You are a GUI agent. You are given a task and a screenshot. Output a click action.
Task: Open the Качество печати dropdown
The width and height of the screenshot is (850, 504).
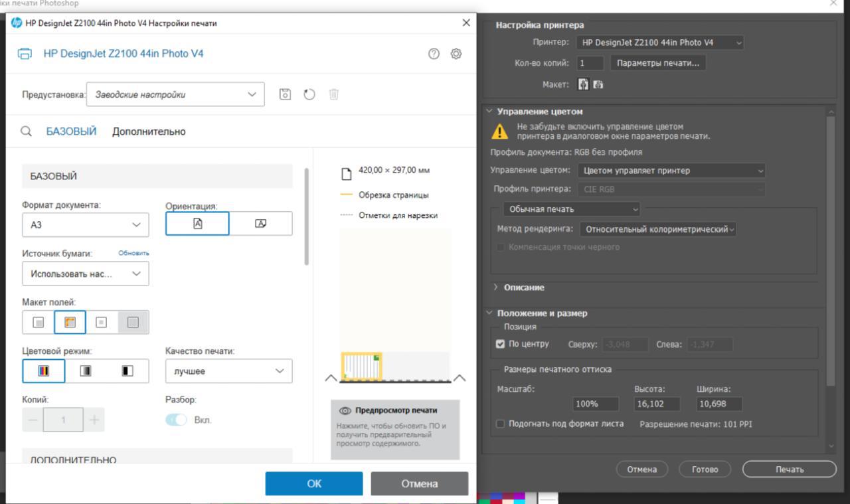[228, 371]
